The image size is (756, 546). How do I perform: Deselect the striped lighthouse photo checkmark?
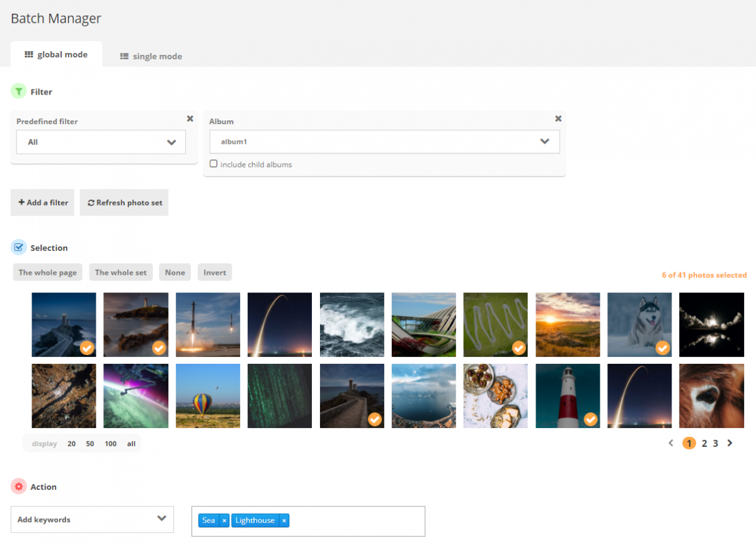pyautogui.click(x=590, y=419)
